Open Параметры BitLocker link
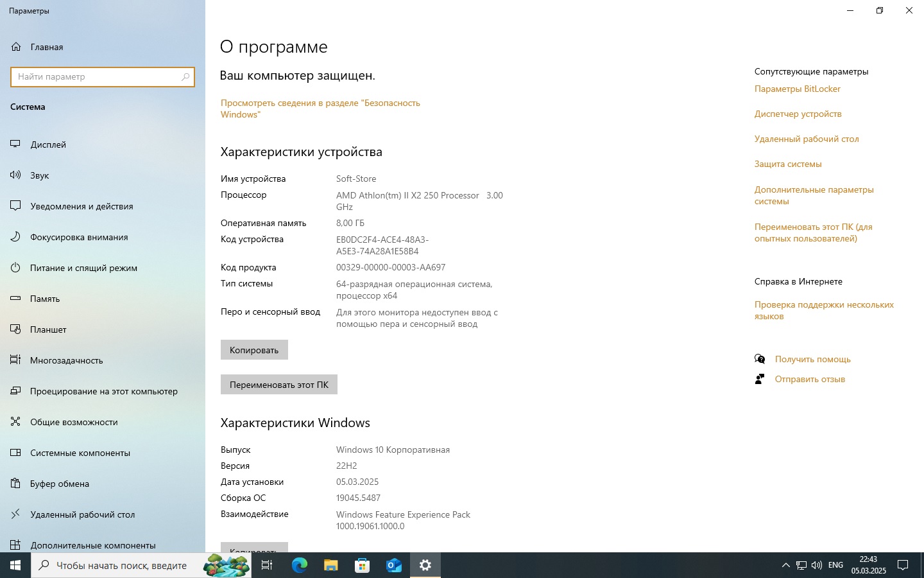Screen dimensions: 924x578 tap(798, 89)
